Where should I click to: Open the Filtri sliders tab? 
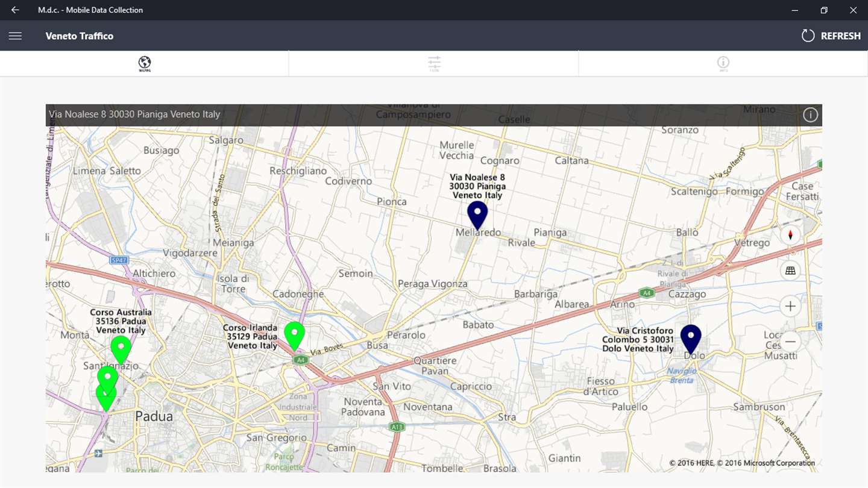tap(434, 63)
